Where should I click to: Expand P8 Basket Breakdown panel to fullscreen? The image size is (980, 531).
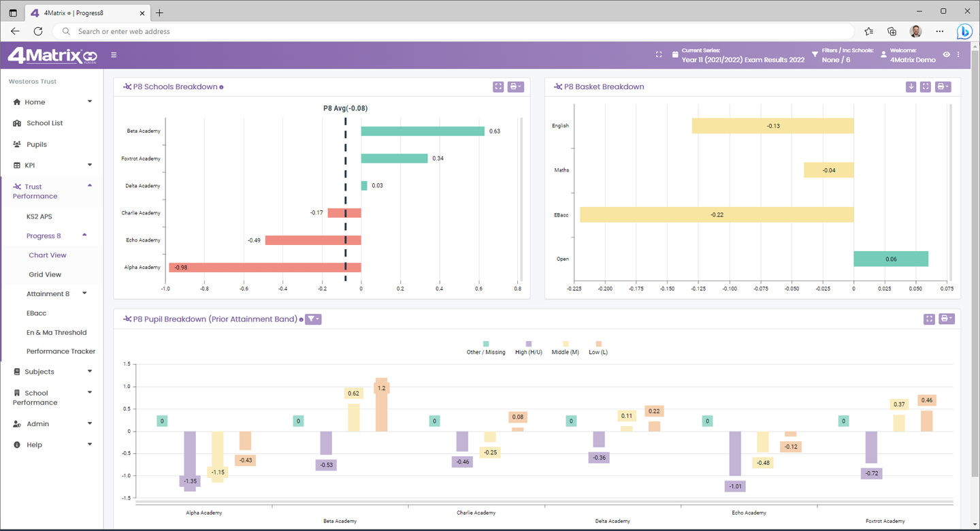coord(926,86)
